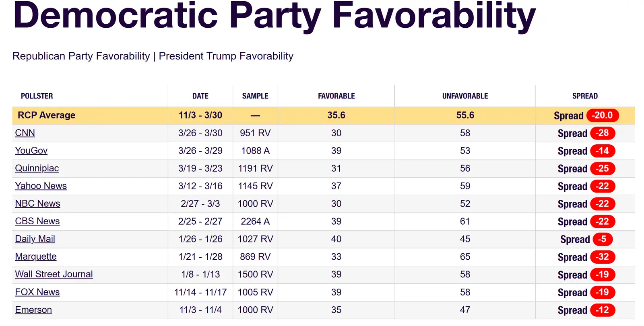Go to Republican Party Favorability page
Viewport: 644px width, 326px height.
pyautogui.click(x=81, y=56)
